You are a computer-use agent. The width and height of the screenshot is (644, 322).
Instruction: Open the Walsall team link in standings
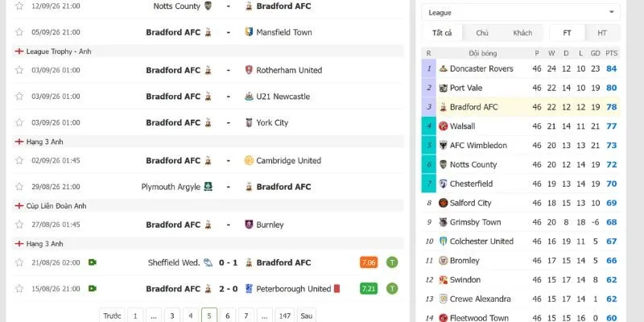pos(462,126)
